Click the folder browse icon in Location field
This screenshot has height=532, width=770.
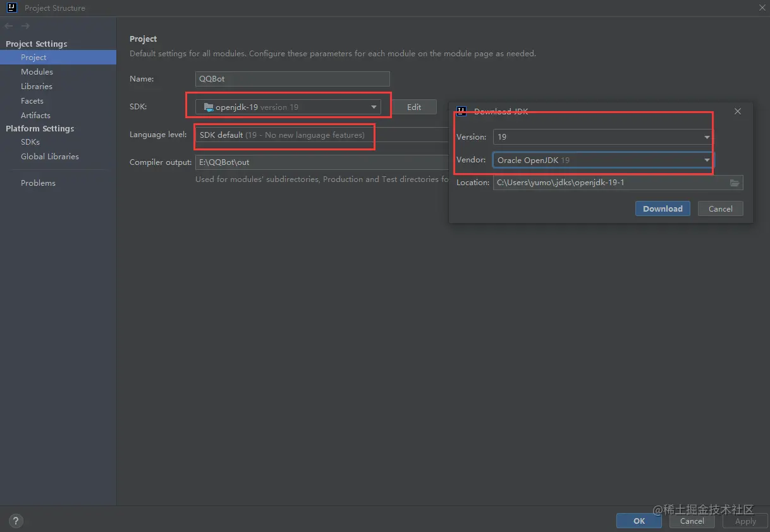735,183
